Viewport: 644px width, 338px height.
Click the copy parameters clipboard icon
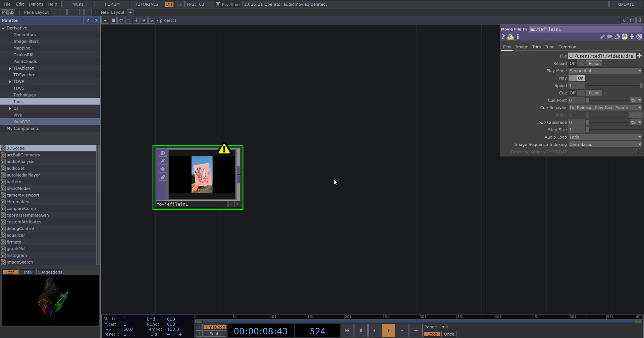pos(617,37)
